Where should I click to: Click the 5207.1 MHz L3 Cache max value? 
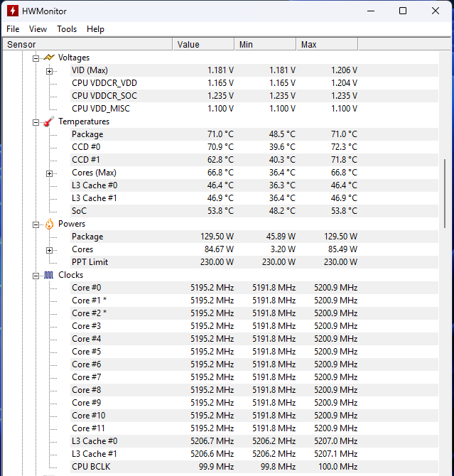click(x=335, y=454)
